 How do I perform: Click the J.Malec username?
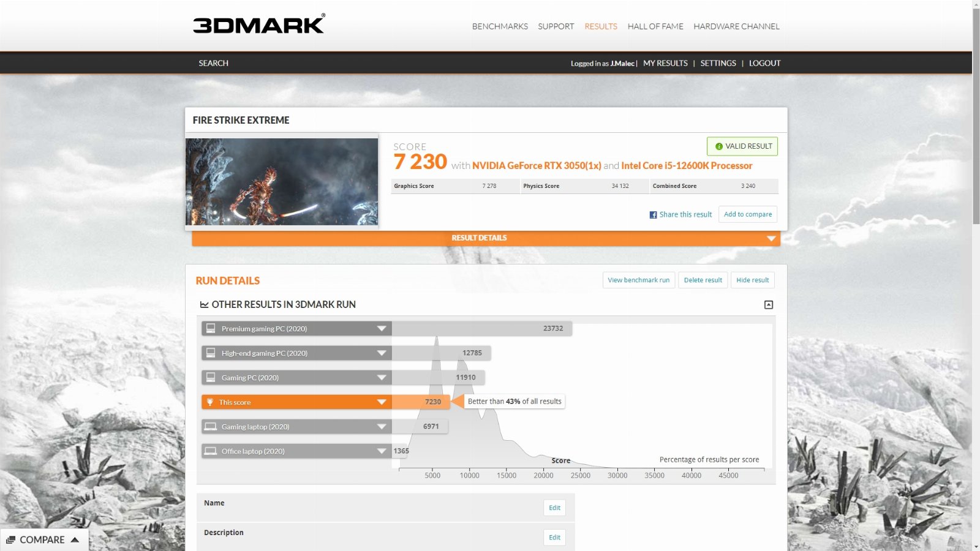pyautogui.click(x=622, y=63)
